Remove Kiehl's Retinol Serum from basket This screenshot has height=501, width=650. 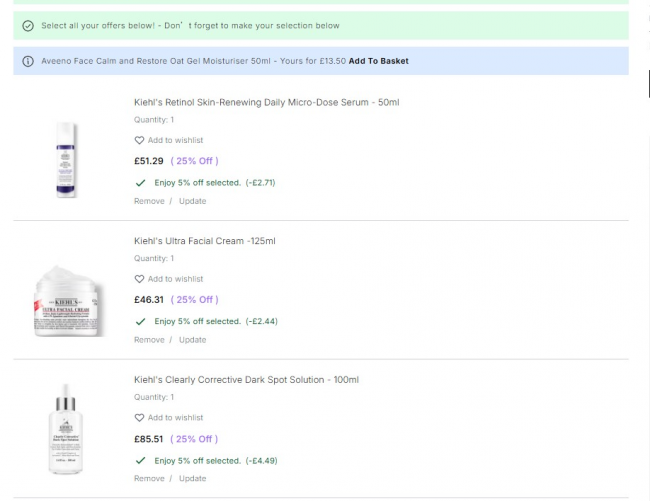pyautogui.click(x=149, y=201)
